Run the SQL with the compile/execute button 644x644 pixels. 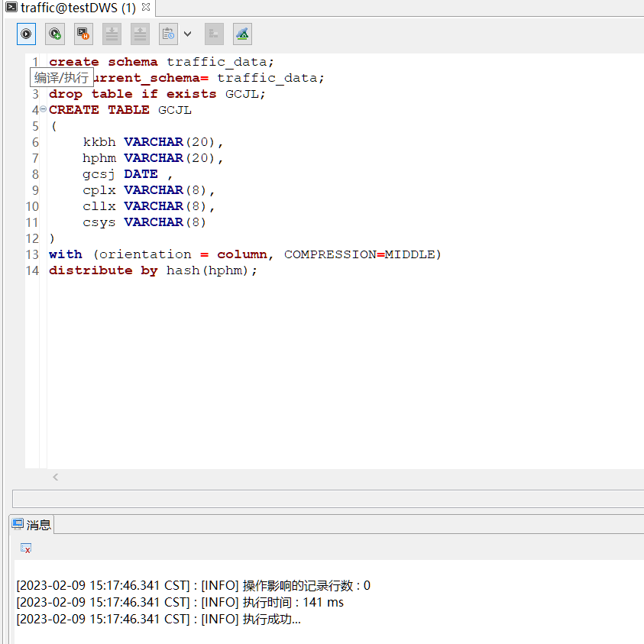coord(26,34)
